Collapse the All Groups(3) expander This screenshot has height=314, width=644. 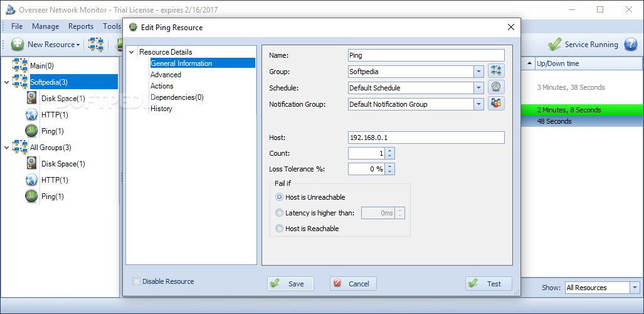pos(6,148)
